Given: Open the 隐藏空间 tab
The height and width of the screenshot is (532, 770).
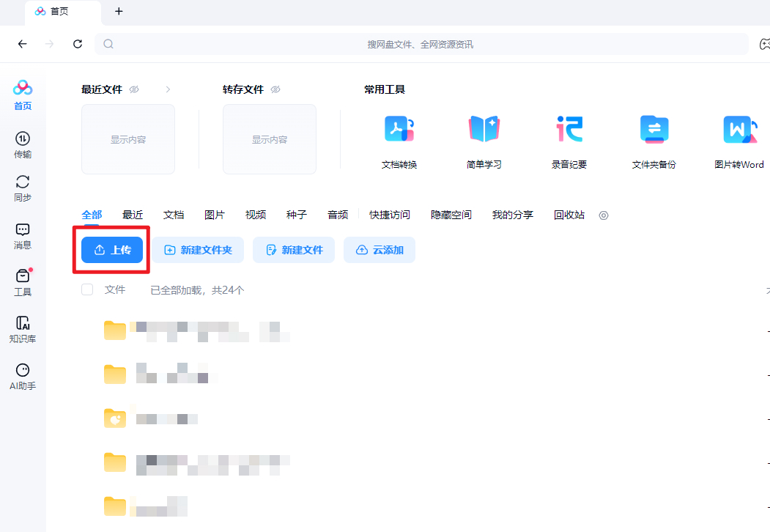Looking at the screenshot, I should tap(451, 215).
